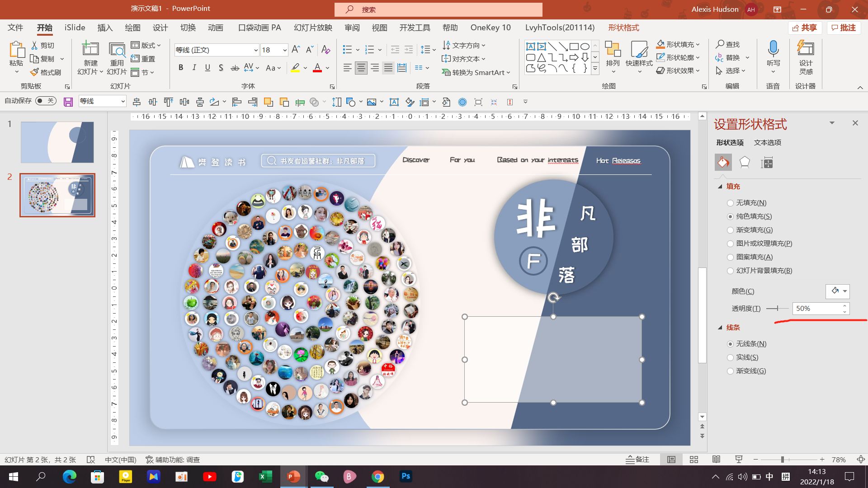Switch to Text Options (文本选项) tab

click(767, 142)
